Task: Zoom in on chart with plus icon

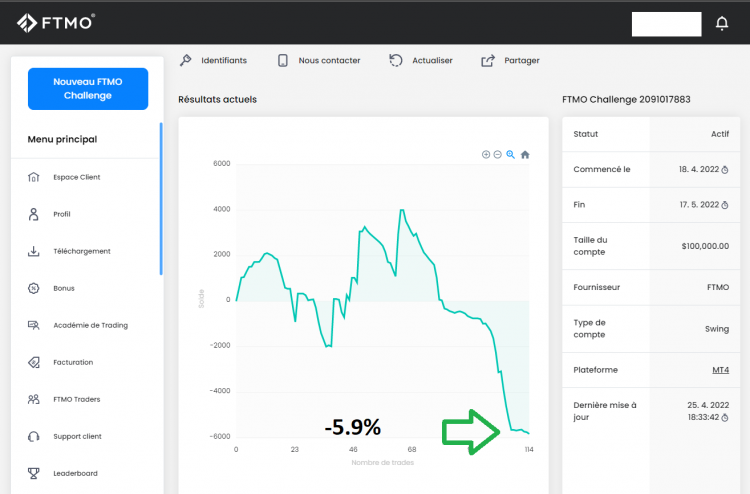Action: [486, 155]
